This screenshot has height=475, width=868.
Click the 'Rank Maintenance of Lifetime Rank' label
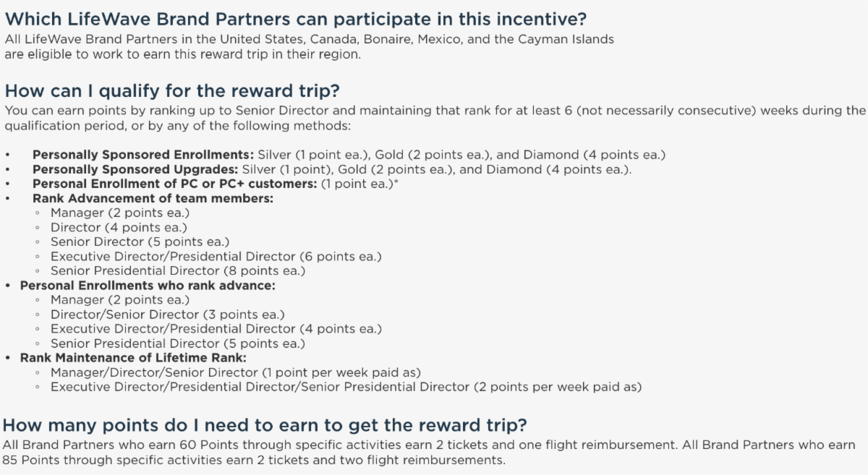coord(134,357)
